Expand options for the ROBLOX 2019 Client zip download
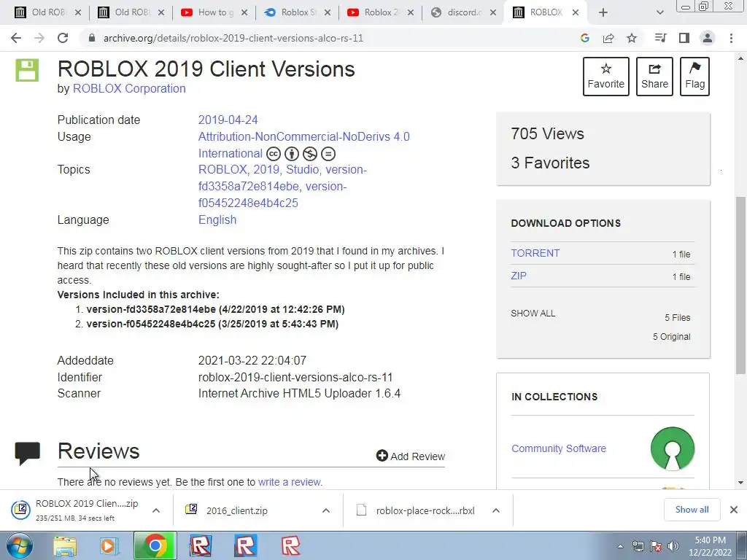The height and width of the screenshot is (560, 747). tap(156, 510)
